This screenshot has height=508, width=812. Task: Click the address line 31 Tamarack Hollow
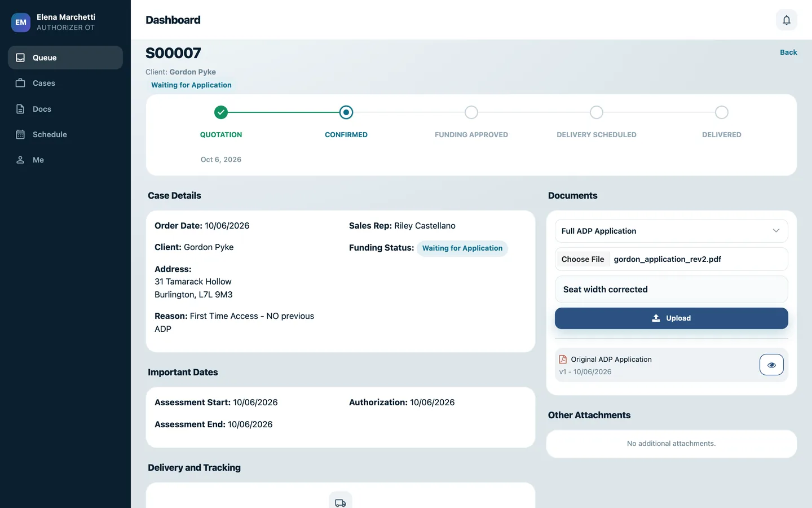click(x=193, y=282)
